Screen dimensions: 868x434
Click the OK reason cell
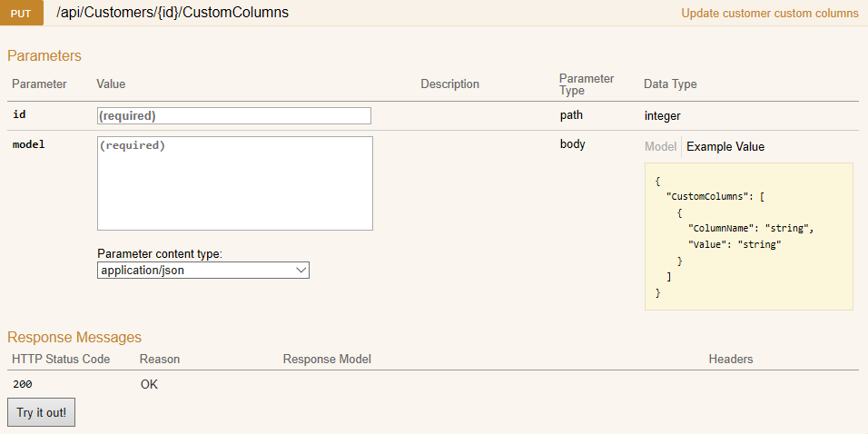pos(149,384)
